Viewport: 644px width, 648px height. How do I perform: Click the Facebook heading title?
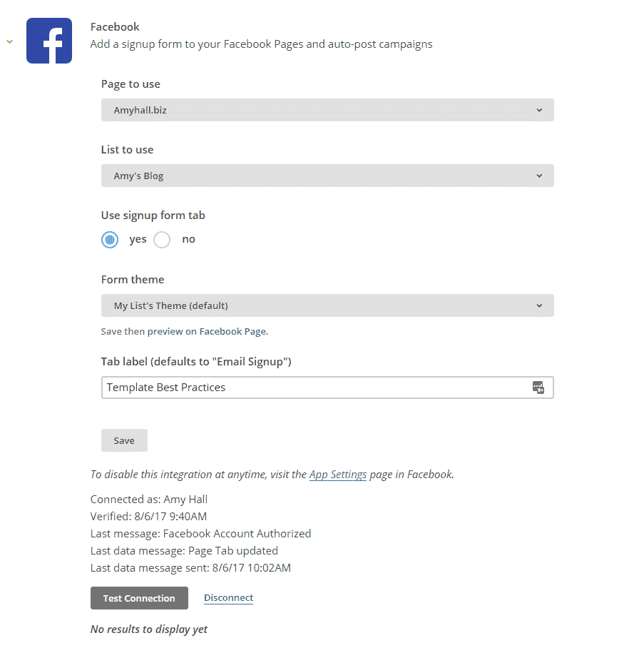[115, 27]
